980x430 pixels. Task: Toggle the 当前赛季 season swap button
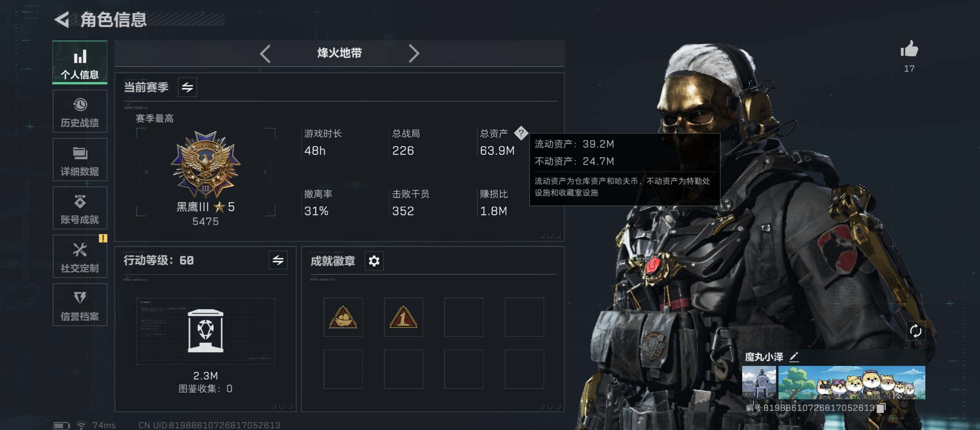[x=187, y=87]
